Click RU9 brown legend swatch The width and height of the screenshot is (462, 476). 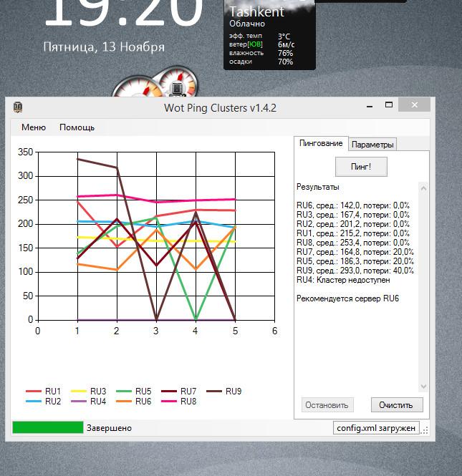tap(214, 392)
